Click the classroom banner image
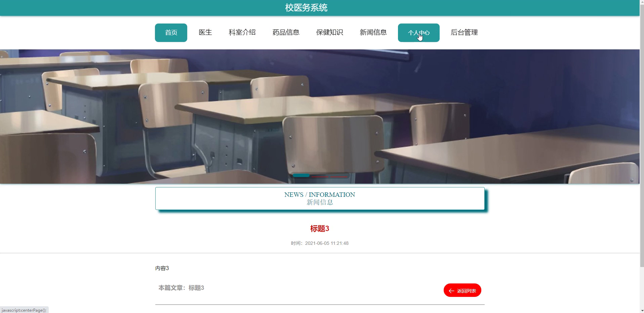 click(x=320, y=117)
